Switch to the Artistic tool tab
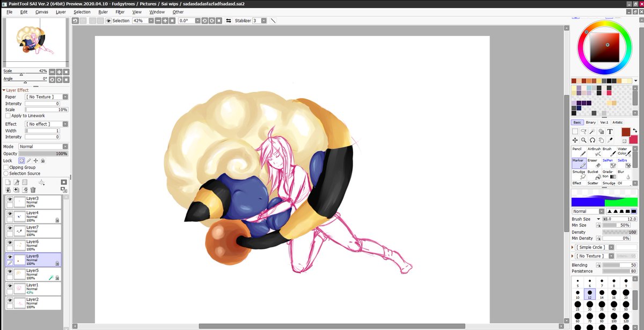The height and width of the screenshot is (330, 644). coord(618,123)
